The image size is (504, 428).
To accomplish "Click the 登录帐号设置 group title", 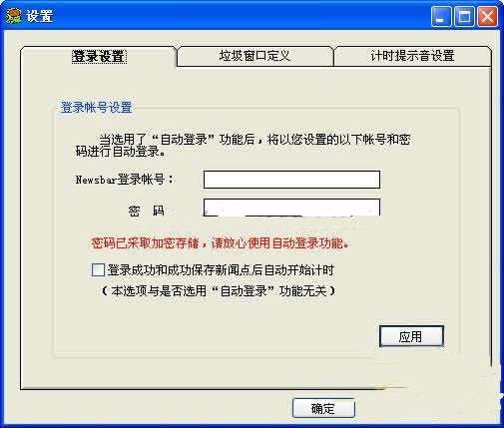I will [x=96, y=108].
